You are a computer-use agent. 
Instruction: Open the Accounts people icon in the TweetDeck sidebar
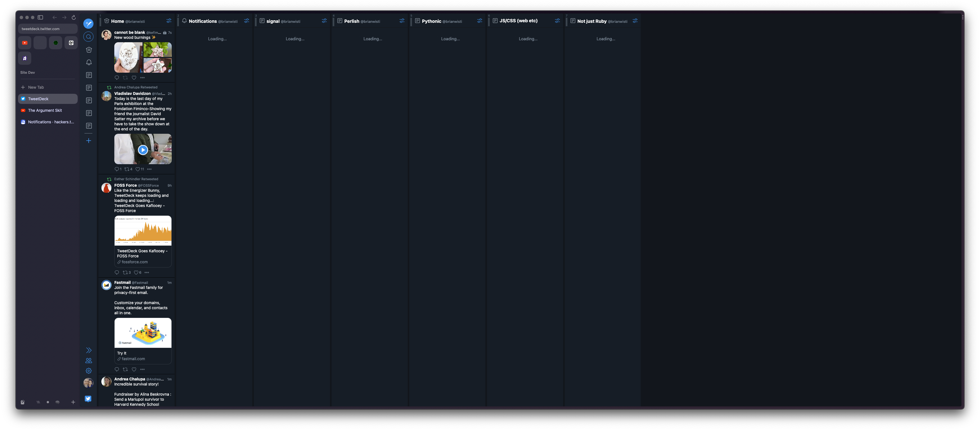click(x=89, y=360)
